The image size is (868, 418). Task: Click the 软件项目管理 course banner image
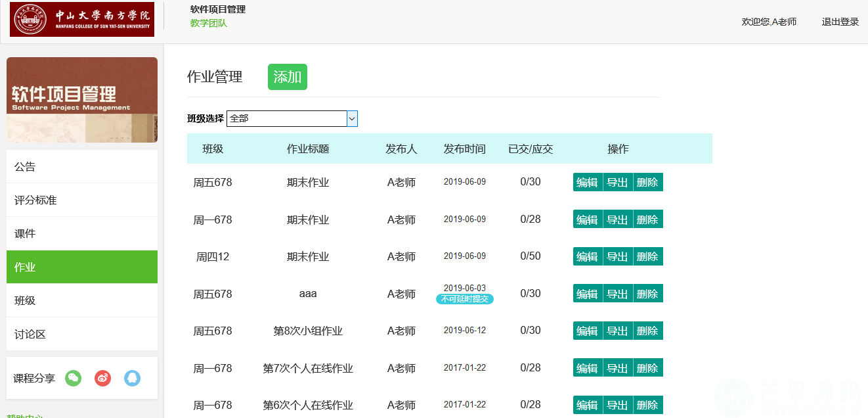click(82, 100)
